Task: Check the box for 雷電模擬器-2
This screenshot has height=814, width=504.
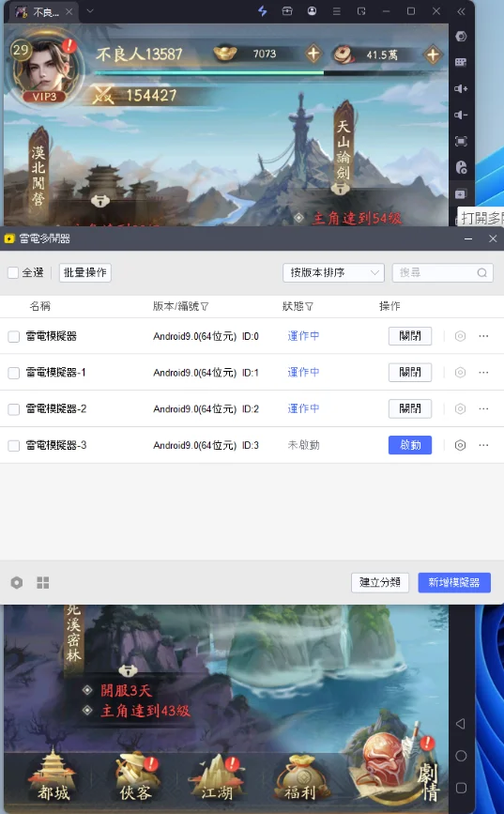Action: [x=14, y=409]
